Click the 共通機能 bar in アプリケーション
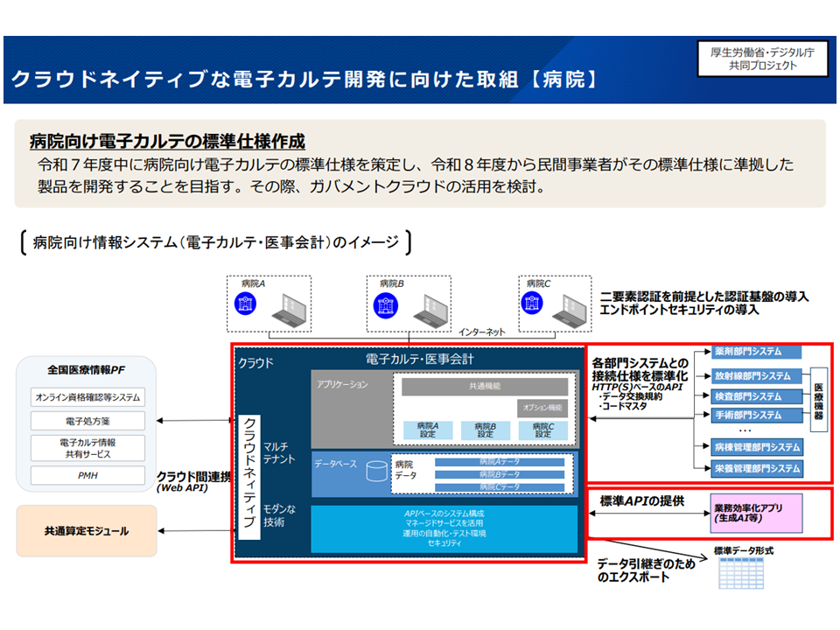Viewport: 840px width, 630px height. pos(484,386)
